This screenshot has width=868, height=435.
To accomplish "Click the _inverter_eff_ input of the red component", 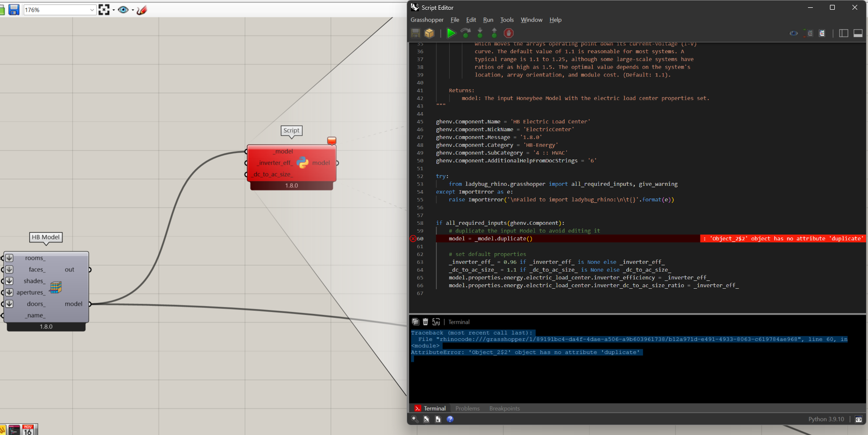I will point(275,163).
